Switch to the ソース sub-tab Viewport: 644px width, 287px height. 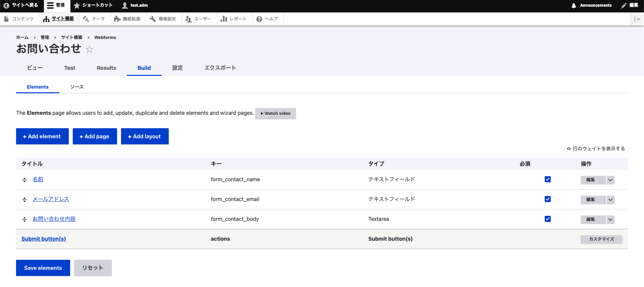pos(77,87)
